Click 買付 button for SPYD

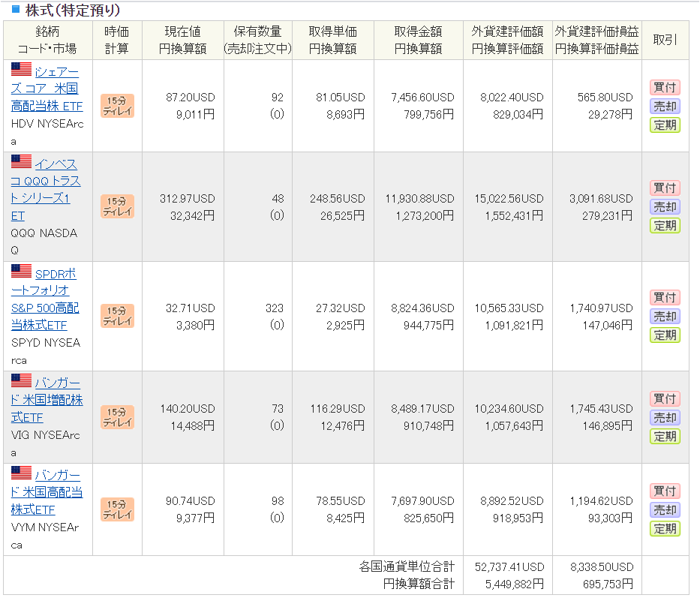click(x=665, y=298)
